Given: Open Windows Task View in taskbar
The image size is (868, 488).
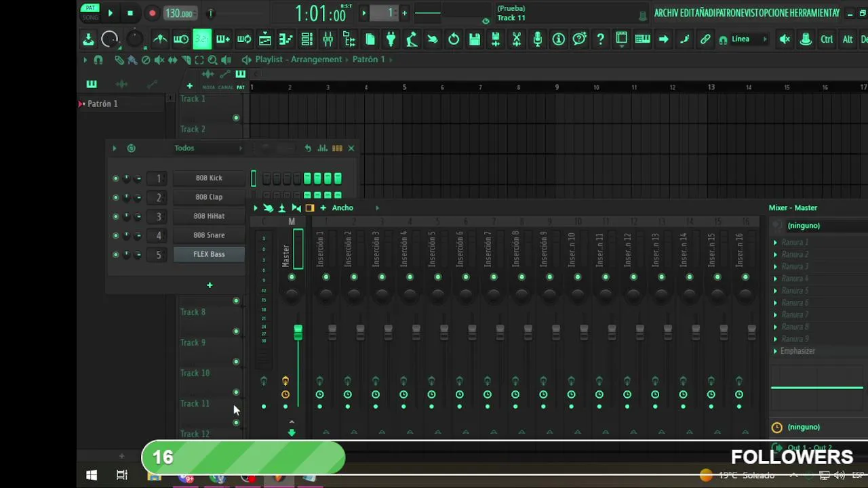Looking at the screenshot, I should point(122,476).
